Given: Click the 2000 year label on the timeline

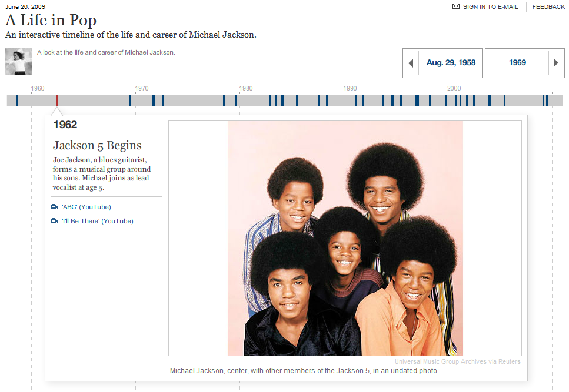Looking at the screenshot, I should 454,88.
